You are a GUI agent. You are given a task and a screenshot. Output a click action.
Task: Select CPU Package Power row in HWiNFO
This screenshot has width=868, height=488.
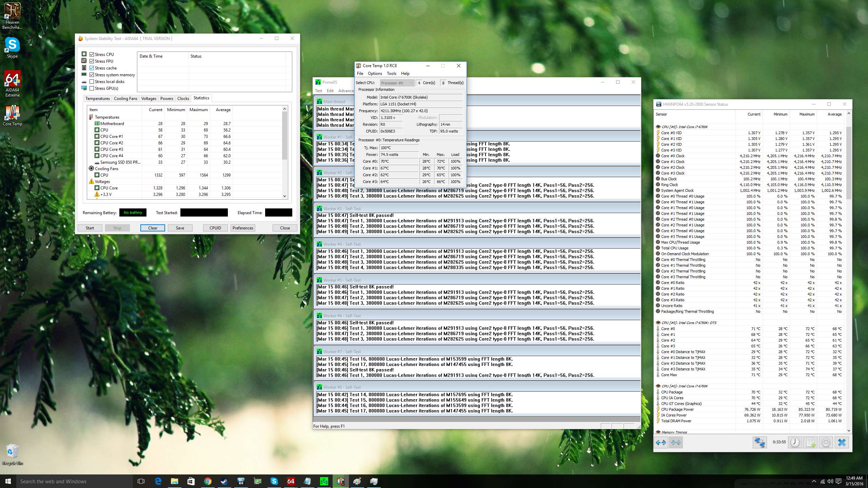click(x=749, y=409)
